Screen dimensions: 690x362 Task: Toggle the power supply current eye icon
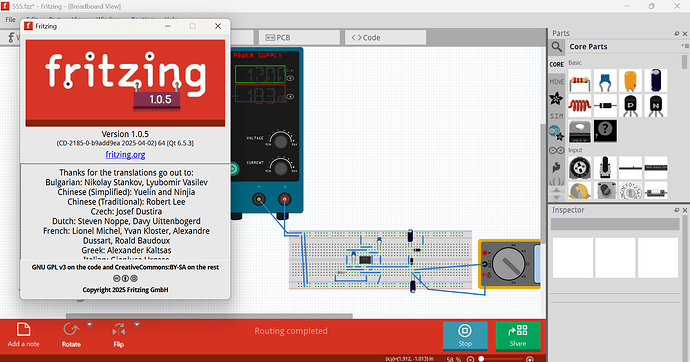pyautogui.click(x=290, y=96)
